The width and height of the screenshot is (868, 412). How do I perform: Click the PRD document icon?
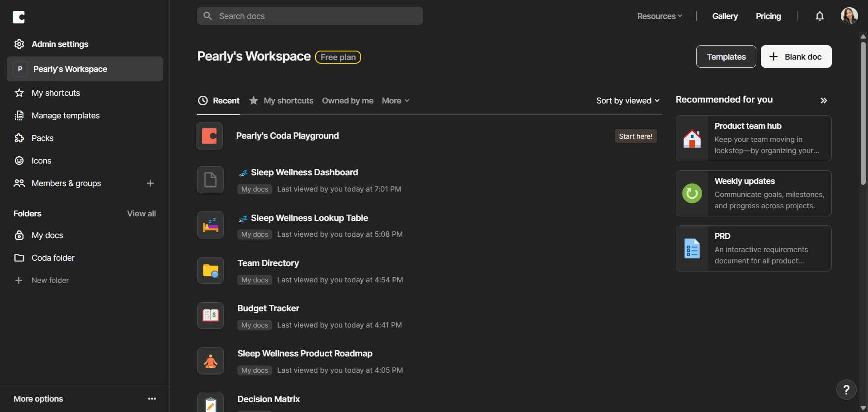click(692, 248)
